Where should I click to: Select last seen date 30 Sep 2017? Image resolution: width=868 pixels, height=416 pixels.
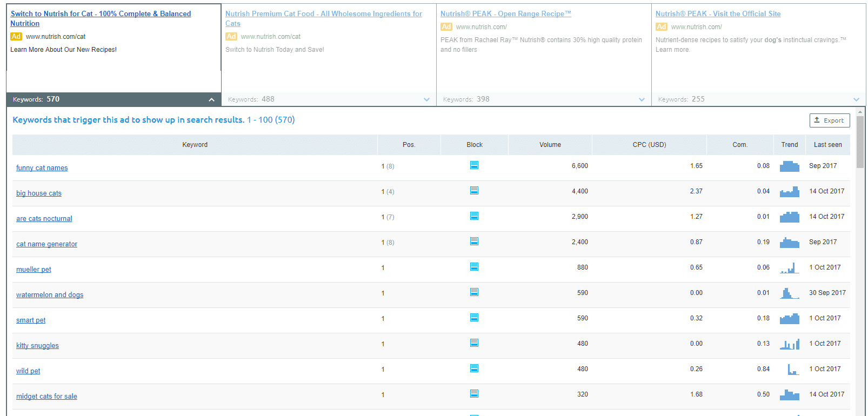pyautogui.click(x=827, y=293)
